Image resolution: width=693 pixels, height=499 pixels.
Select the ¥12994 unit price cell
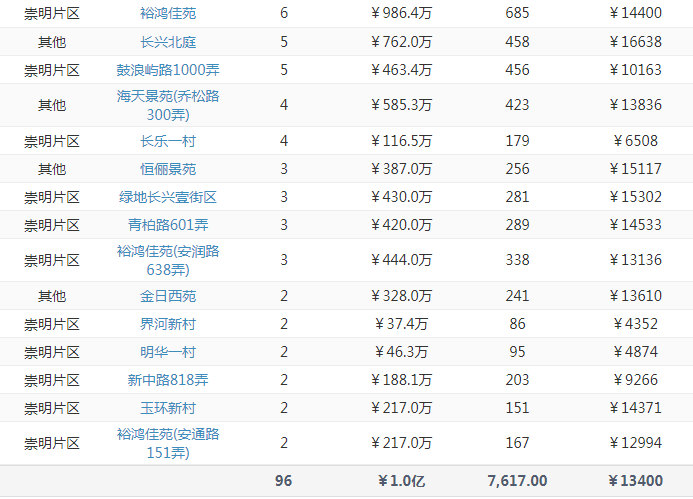(x=636, y=443)
